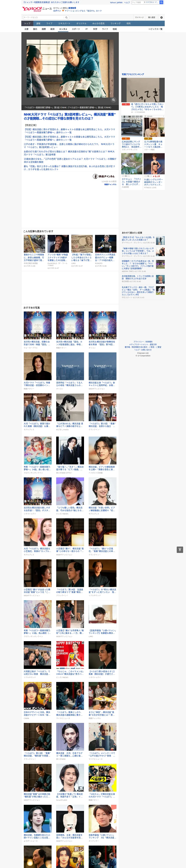Open settings with the gear icon
Screen dimensions: 186x868
tap(161, 18)
